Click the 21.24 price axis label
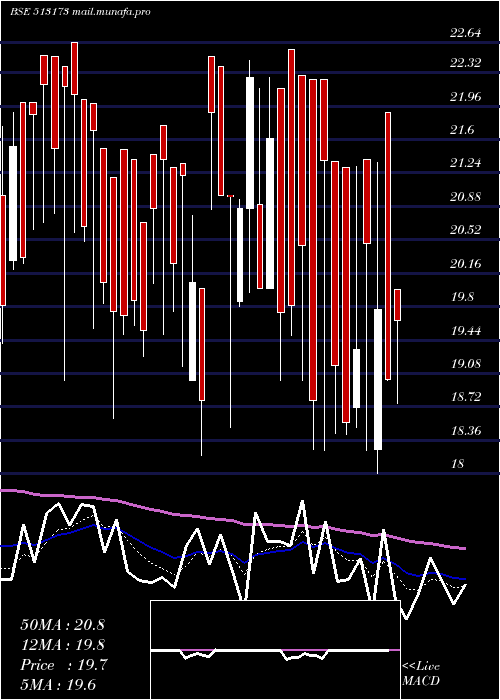 point(466,163)
